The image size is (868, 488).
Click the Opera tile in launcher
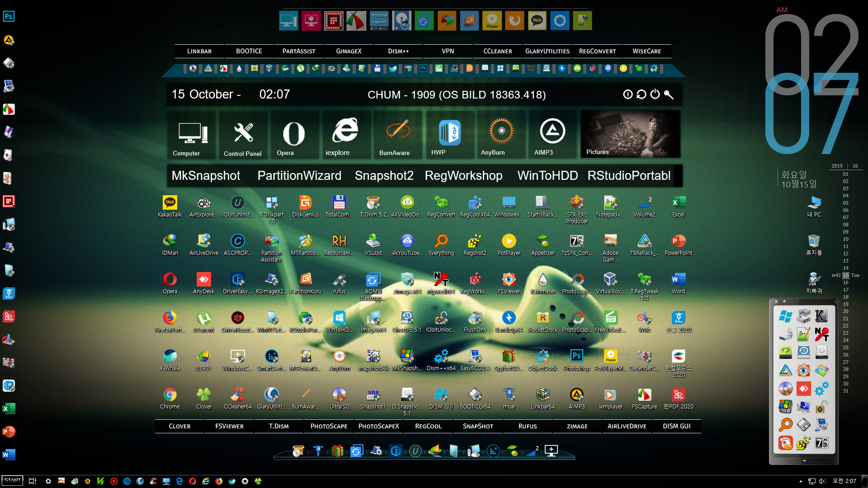(x=295, y=135)
